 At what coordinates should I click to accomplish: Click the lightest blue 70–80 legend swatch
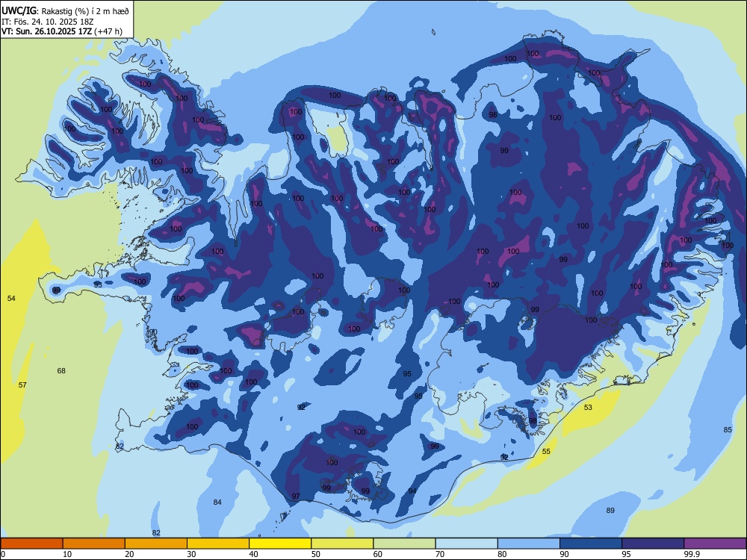[466, 544]
